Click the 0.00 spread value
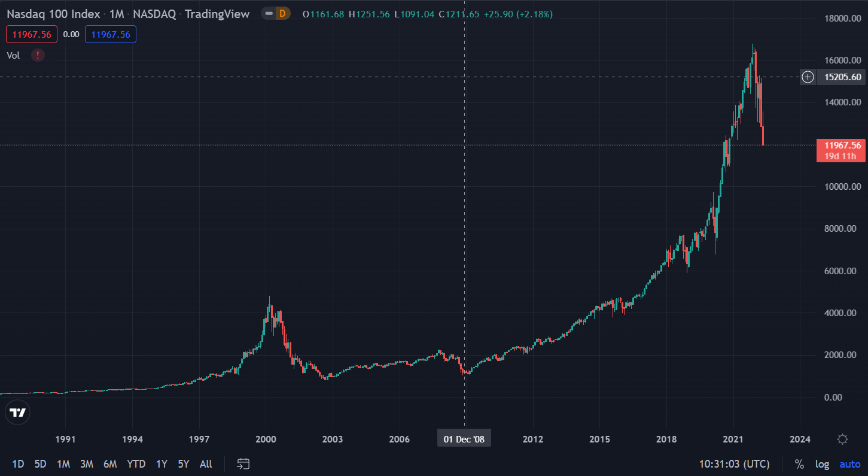This screenshot has width=868, height=476. pyautogui.click(x=71, y=34)
